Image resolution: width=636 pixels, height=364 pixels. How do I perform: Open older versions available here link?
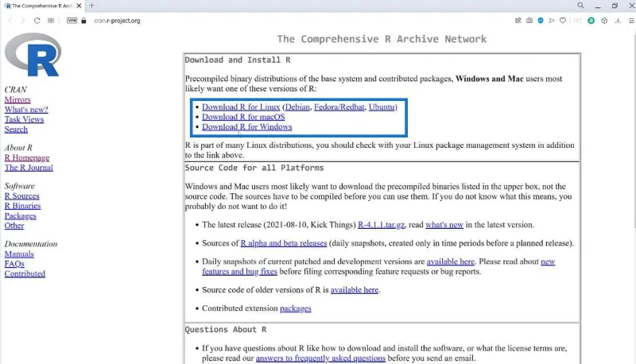click(x=355, y=290)
